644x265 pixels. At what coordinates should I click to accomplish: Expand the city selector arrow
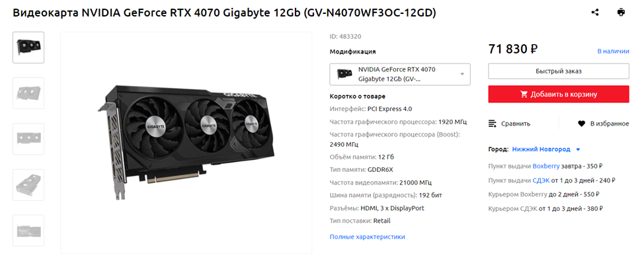pyautogui.click(x=578, y=150)
